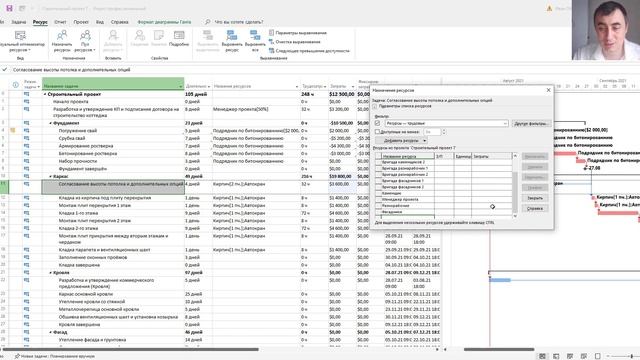This screenshot has width=640, height=360.
Task: Close the Assign Resources dialog with X
Action: point(548,90)
